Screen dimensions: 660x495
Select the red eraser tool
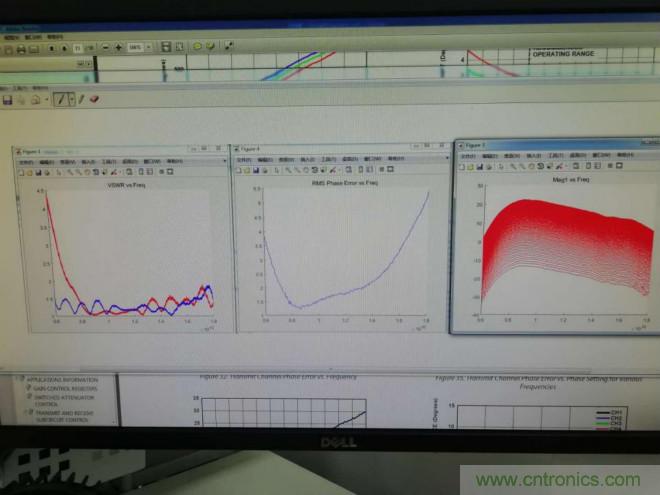pyautogui.click(x=95, y=100)
